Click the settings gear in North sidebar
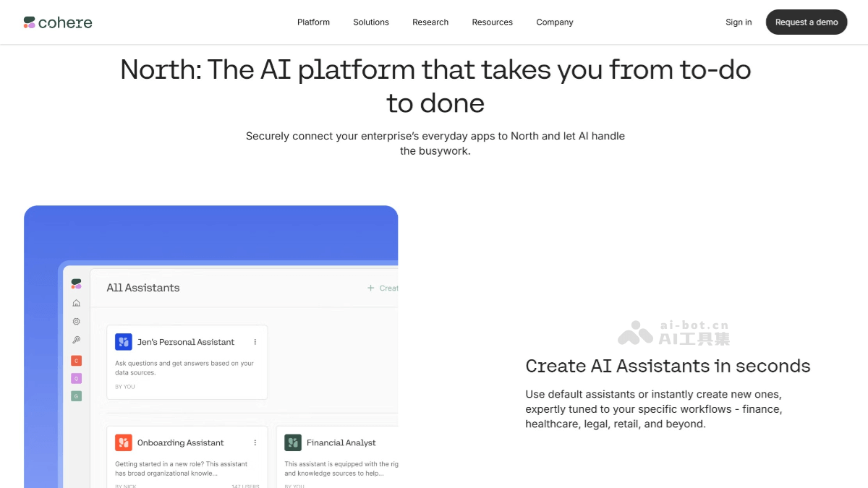 76,322
